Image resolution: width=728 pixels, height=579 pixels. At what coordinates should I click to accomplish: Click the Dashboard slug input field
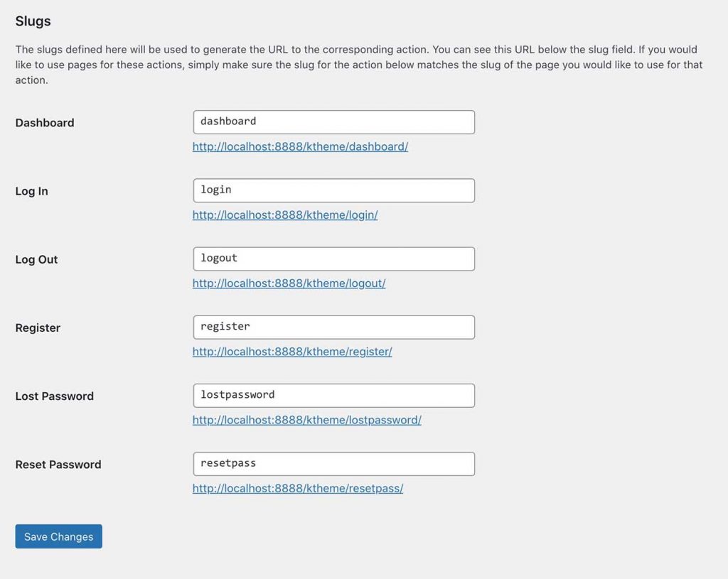(334, 122)
